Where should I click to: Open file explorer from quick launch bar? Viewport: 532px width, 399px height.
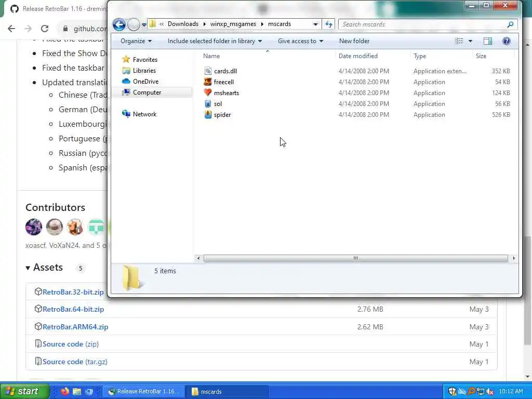(x=77, y=391)
